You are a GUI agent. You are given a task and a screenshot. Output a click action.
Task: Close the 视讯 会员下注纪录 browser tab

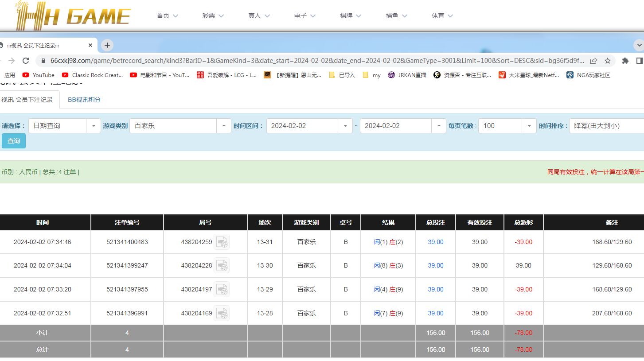[x=90, y=45]
